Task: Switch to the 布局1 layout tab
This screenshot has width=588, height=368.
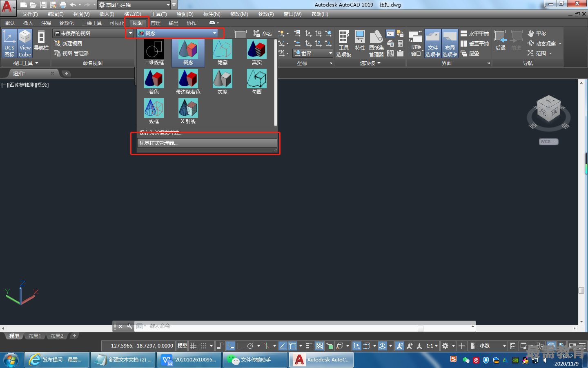Action: (x=34, y=336)
